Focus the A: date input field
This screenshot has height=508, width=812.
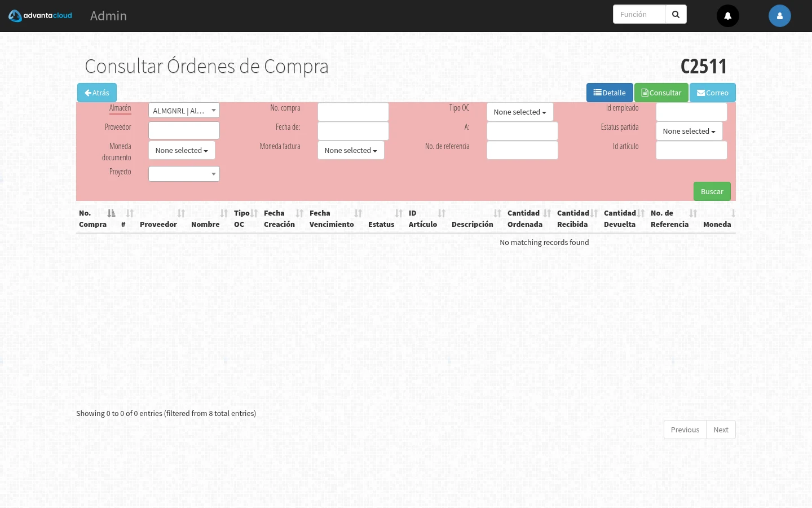(x=522, y=131)
